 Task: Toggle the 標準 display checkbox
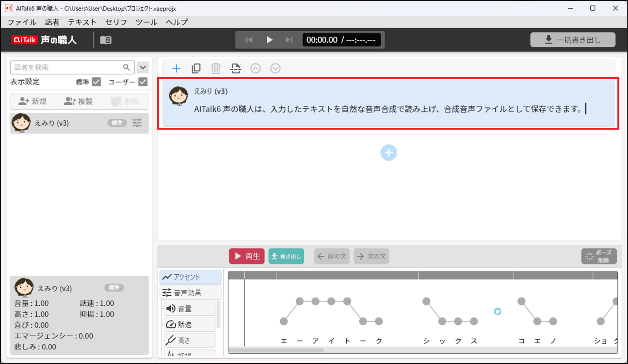click(96, 82)
